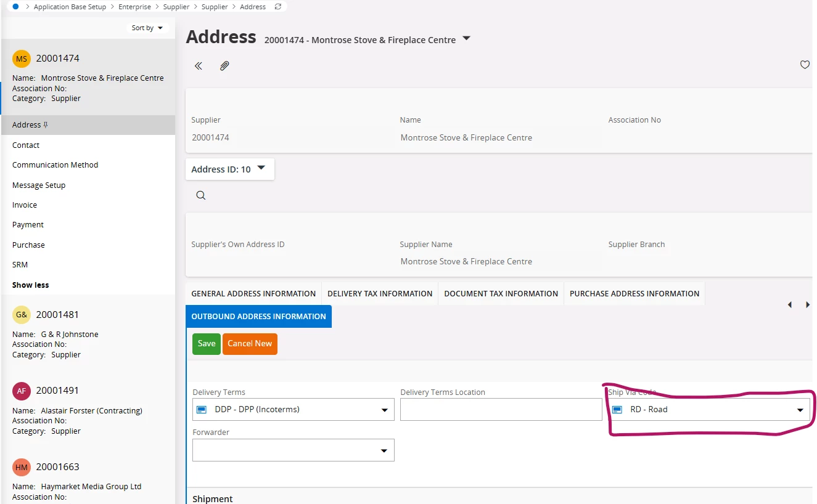
Task: Click the orange Cancel New button
Action: (250, 344)
